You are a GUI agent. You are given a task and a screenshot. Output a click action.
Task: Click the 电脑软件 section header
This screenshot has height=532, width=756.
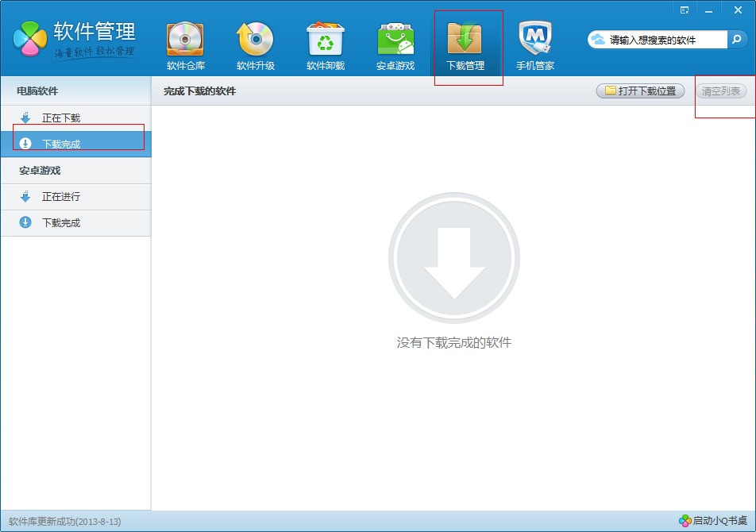coord(37,91)
